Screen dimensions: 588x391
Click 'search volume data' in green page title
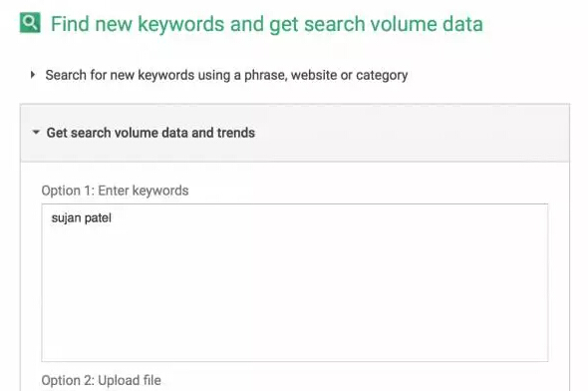[394, 24]
